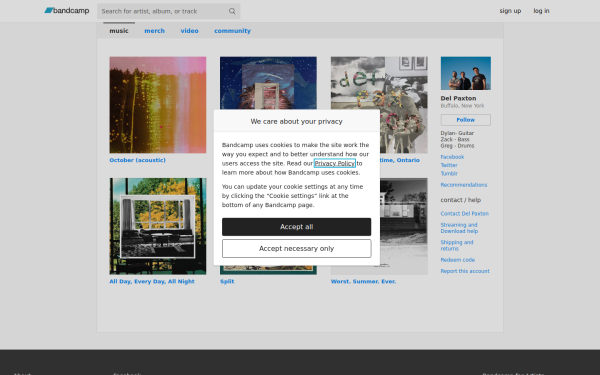600x375 pixels.
Task: Open the band's Facebook link
Action: (452, 157)
